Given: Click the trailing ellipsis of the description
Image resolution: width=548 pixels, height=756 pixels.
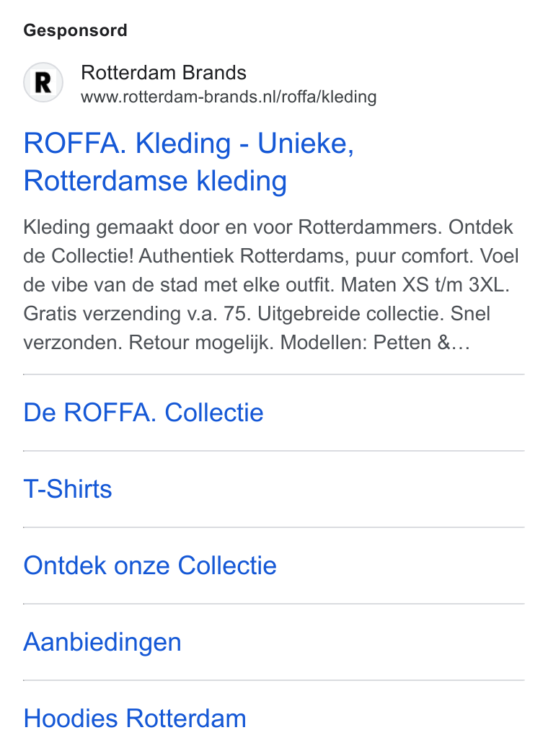Looking at the screenshot, I should 461,343.
